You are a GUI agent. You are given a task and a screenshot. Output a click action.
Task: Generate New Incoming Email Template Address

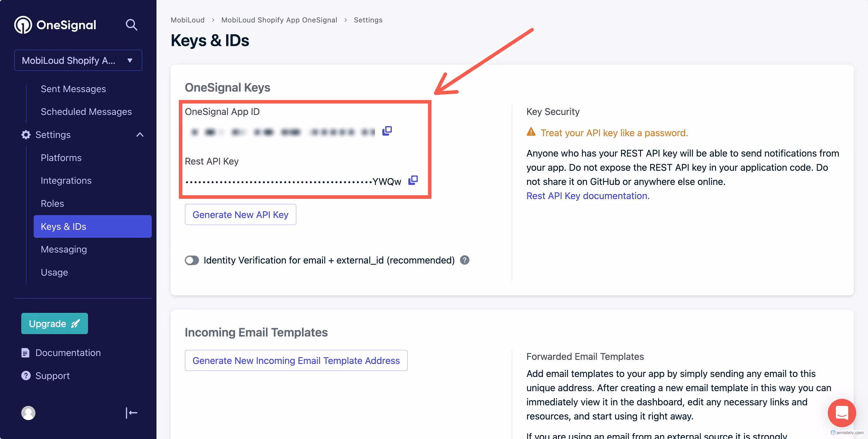(x=296, y=360)
